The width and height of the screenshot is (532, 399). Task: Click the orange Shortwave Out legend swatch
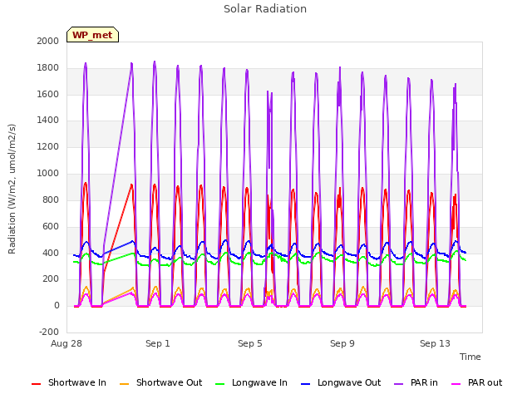pyautogui.click(x=124, y=384)
